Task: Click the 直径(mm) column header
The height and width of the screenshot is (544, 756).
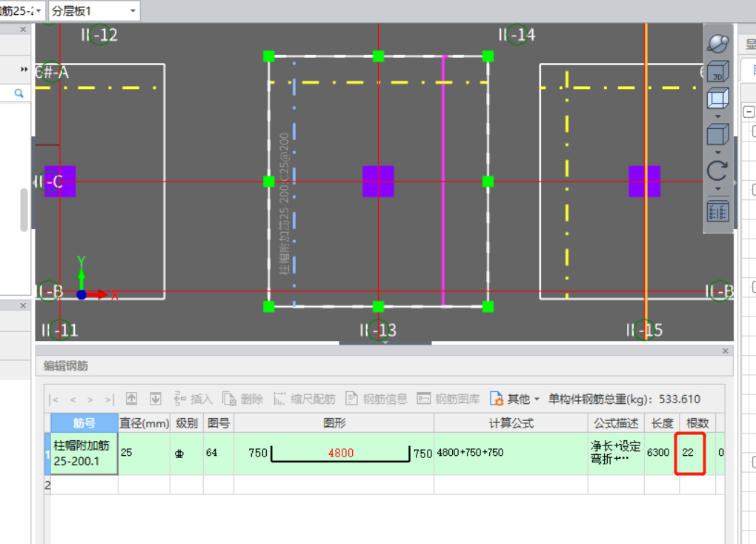Action: 145,423
